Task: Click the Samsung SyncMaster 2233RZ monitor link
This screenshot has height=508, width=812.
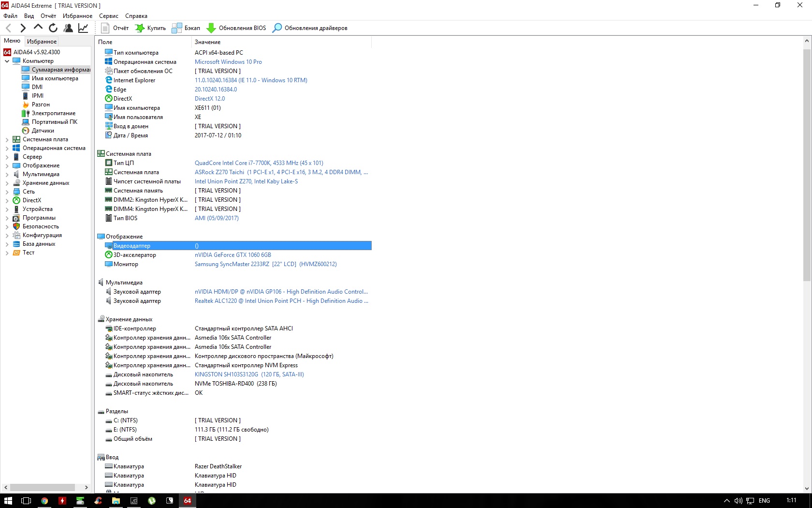Action: click(x=266, y=264)
